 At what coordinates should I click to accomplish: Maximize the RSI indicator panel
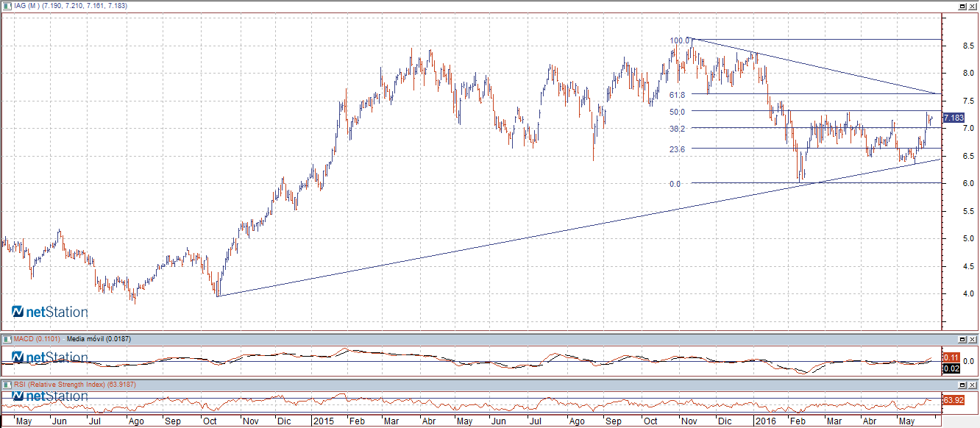tap(962, 385)
